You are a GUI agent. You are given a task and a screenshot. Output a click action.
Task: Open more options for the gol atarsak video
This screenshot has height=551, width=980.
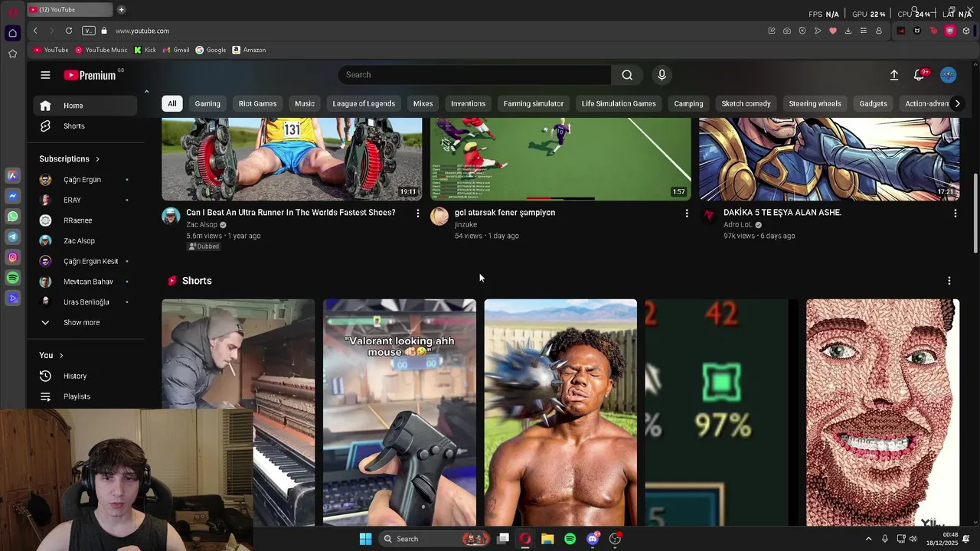coord(687,214)
